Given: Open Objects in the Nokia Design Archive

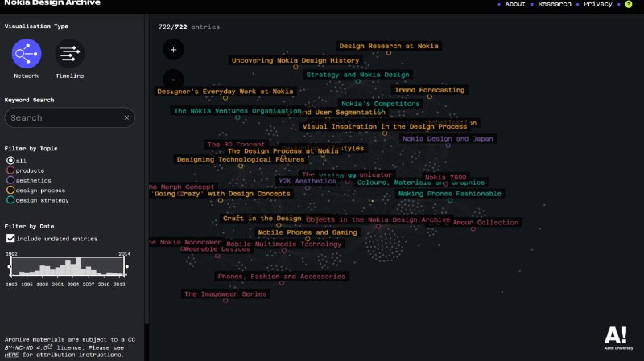Looking at the screenshot, I should pyautogui.click(x=378, y=219).
